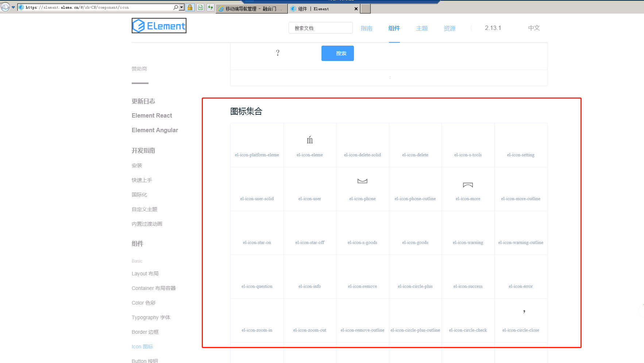The image size is (644, 363).
Task: Open the version 2.13.1 dropdown
Action: [493, 28]
